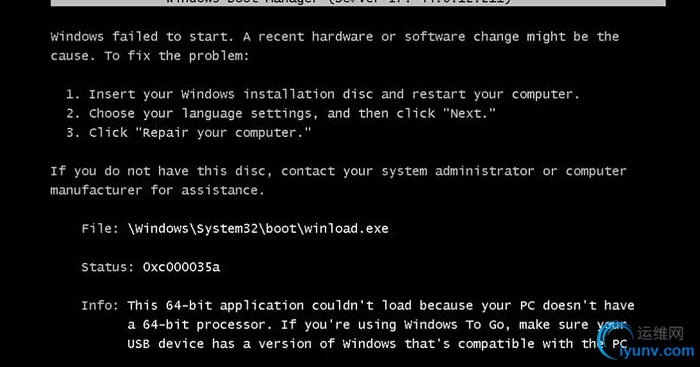Click the "Info:" label
Viewport: 700px width, 367px height.
click(x=100, y=305)
